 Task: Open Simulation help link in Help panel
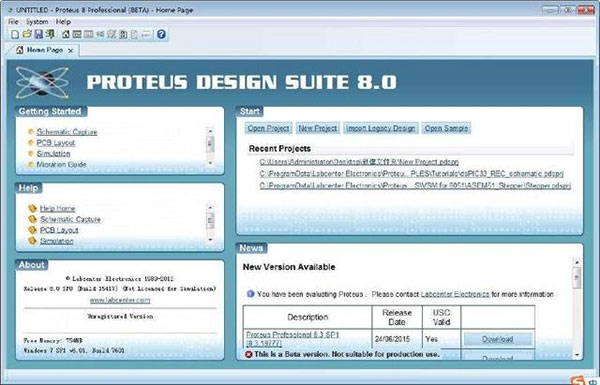(x=57, y=241)
